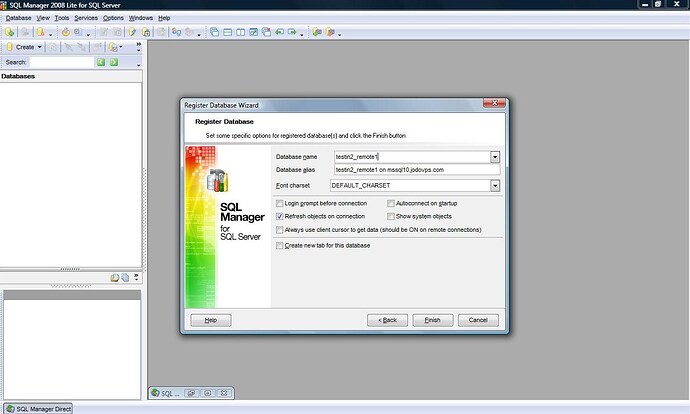
Task: Click the blue cylinder icon in lower-left panel
Action: (125, 278)
